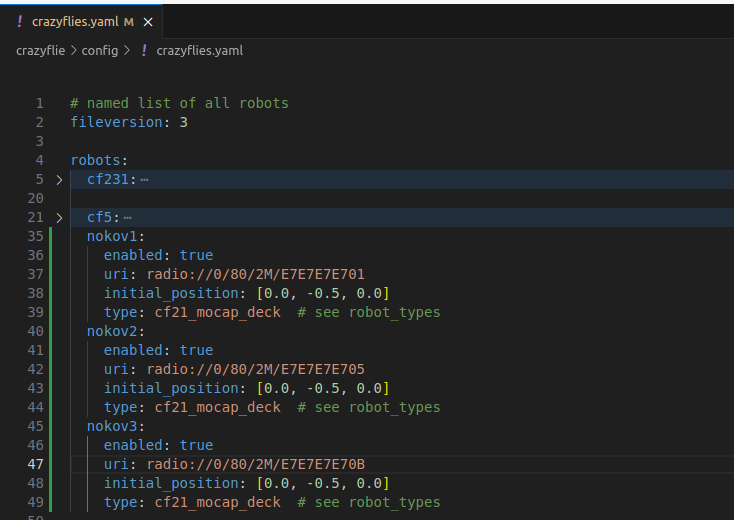The height and width of the screenshot is (520, 734).
Task: Click YAML file icon in tab
Action: click(x=19, y=21)
